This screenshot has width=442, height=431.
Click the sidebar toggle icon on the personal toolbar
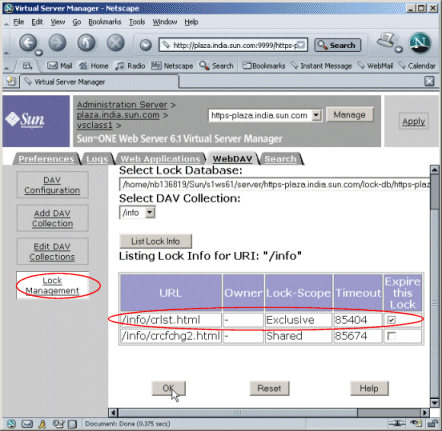pos(28,66)
